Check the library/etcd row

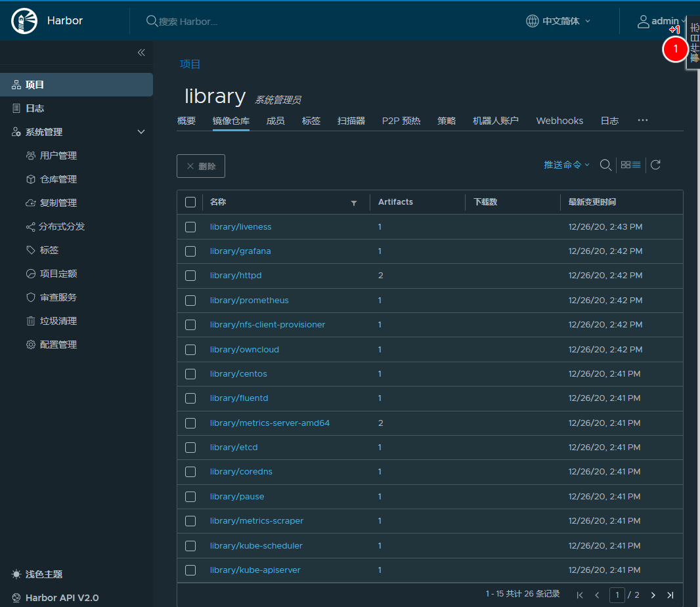190,448
